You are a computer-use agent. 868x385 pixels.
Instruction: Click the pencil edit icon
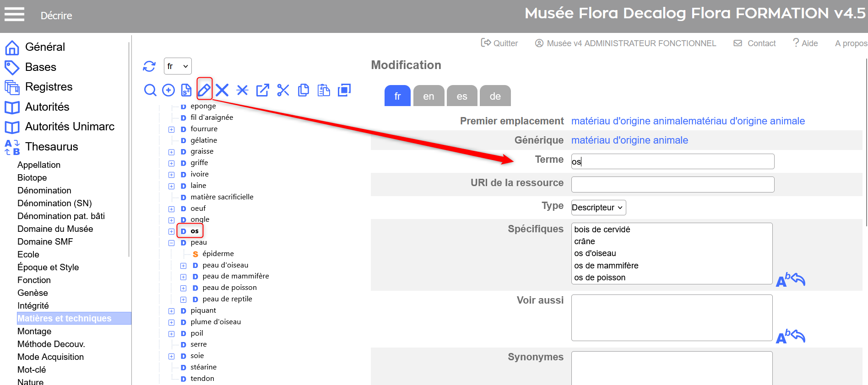tap(204, 90)
